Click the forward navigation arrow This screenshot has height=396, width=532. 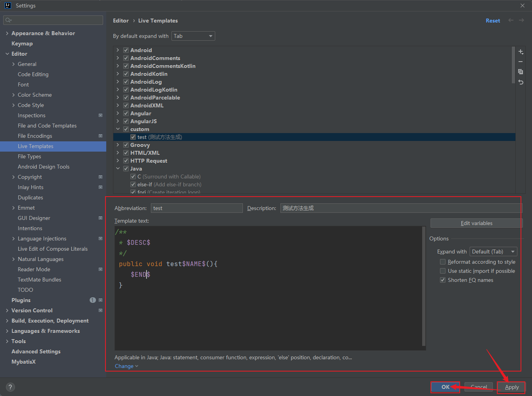coord(521,20)
